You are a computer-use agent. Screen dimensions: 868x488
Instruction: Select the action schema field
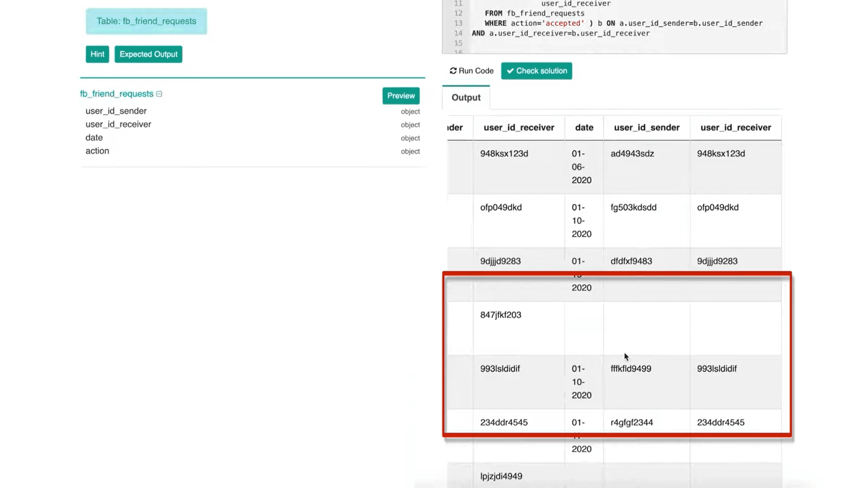click(x=97, y=151)
